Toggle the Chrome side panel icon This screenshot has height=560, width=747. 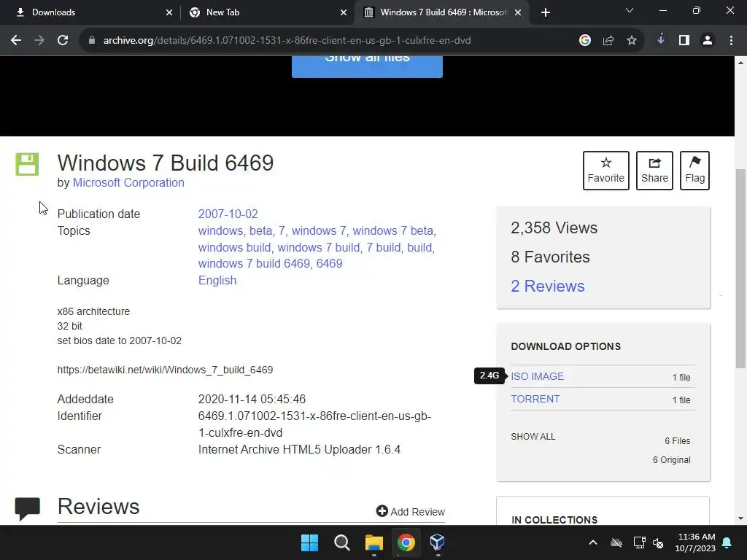coord(684,41)
